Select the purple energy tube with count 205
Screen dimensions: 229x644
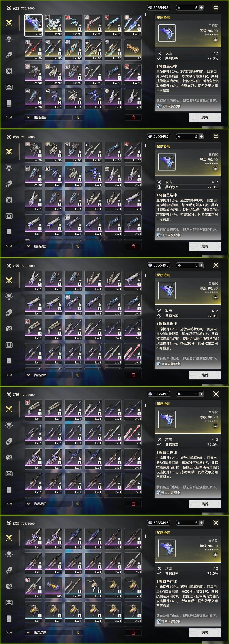(x=53, y=588)
